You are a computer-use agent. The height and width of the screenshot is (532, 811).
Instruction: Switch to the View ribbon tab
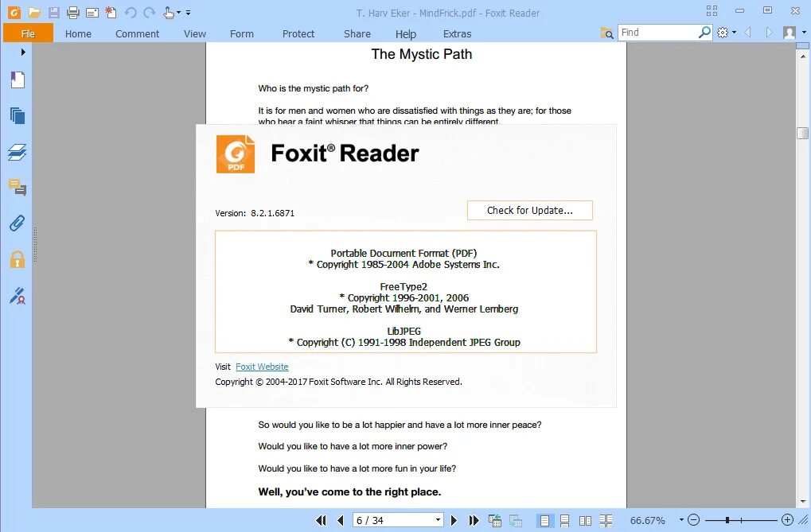pyautogui.click(x=194, y=33)
